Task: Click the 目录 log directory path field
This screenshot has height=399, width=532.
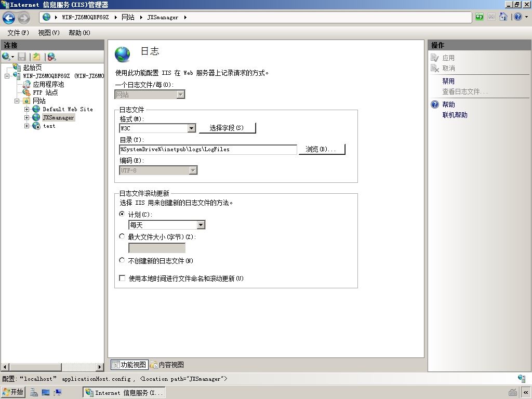Action: click(208, 149)
